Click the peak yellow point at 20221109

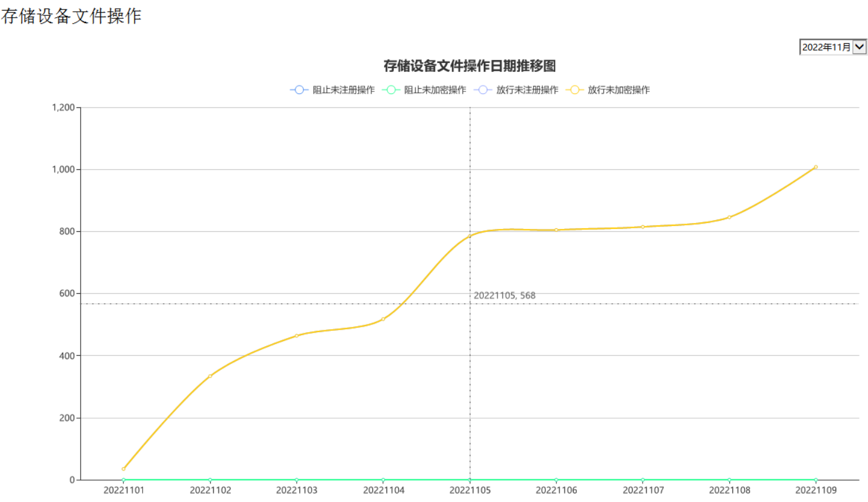[x=816, y=168]
